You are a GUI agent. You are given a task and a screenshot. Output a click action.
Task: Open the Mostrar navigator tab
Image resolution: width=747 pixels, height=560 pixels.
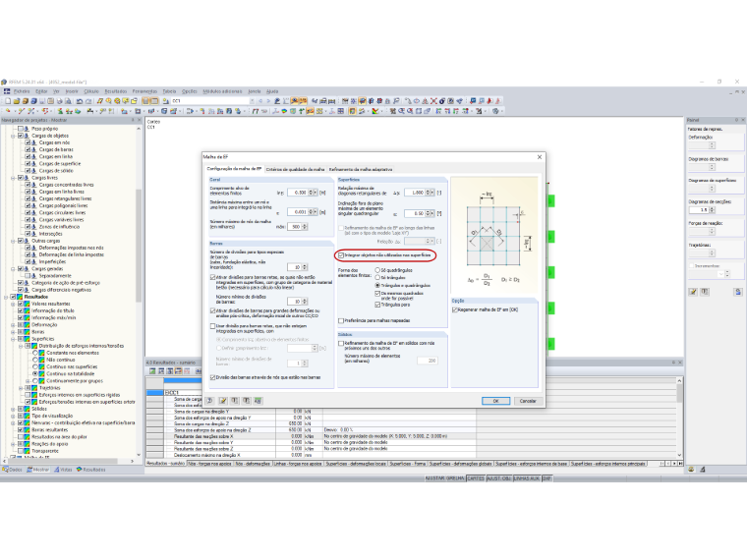[x=38, y=470]
